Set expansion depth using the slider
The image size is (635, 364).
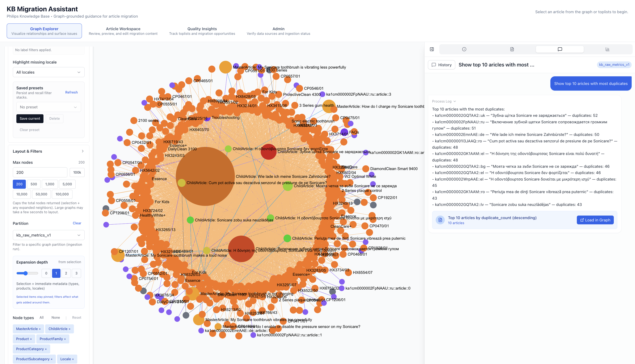point(26,273)
